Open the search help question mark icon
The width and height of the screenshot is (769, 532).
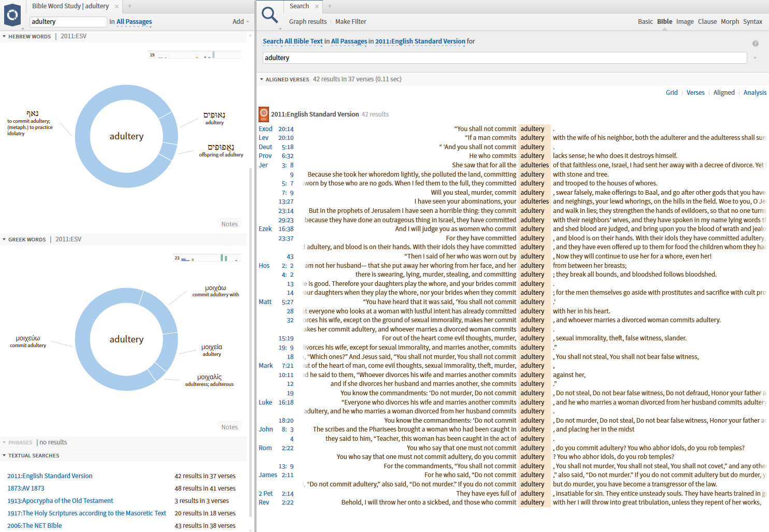click(755, 44)
